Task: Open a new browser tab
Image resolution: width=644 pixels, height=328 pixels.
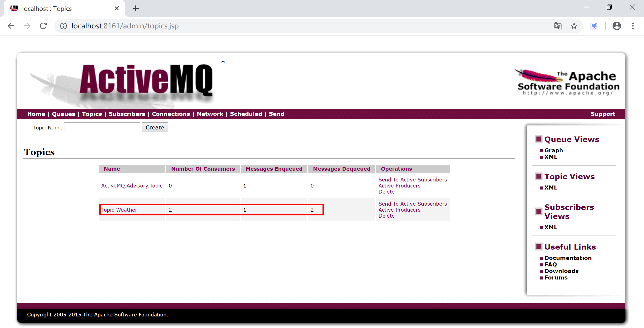Action: click(136, 8)
